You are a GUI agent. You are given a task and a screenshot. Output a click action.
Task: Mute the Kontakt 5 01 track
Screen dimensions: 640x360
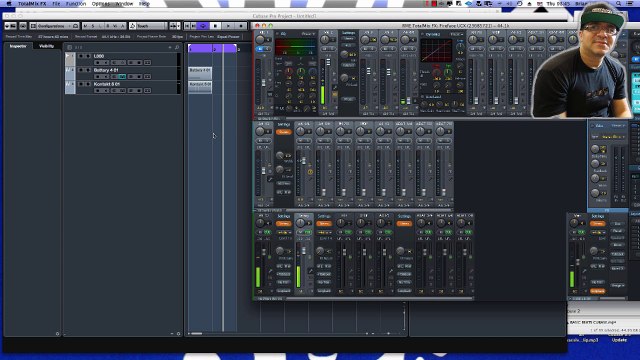(81, 84)
